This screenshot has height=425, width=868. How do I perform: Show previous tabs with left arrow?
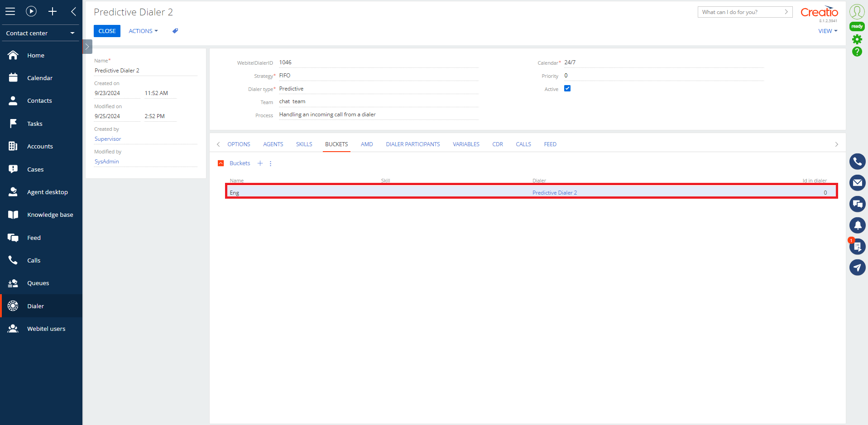[218, 144]
